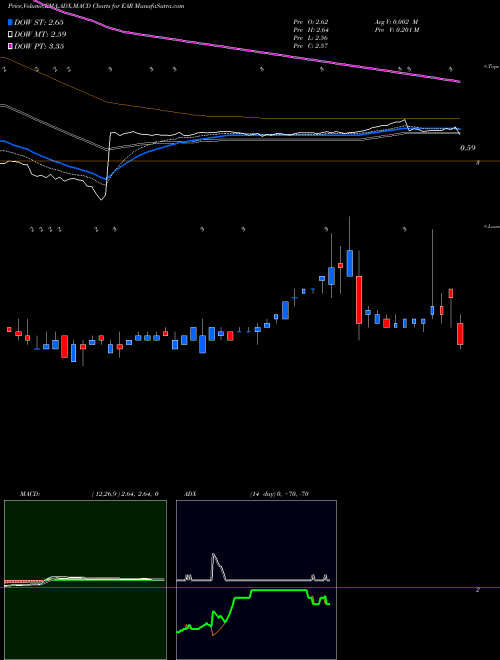Open the green MACD indicator chart panel
The image size is (500, 660).
[85, 580]
